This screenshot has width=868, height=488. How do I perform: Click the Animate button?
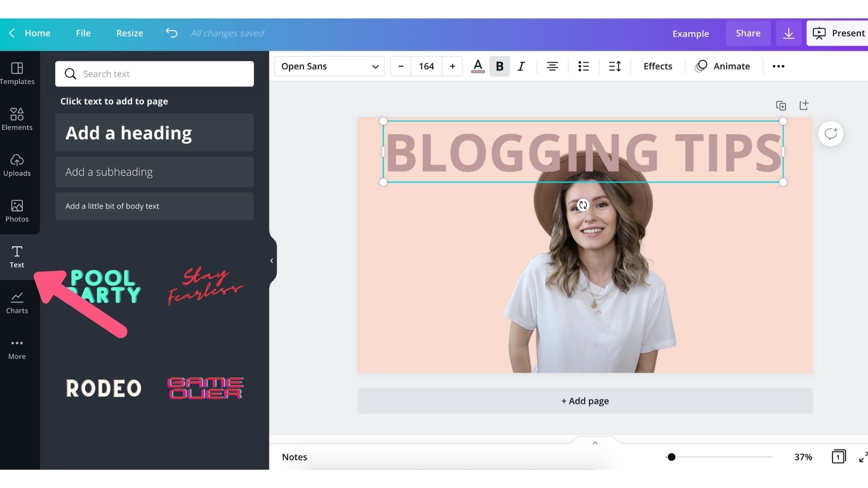(x=722, y=66)
